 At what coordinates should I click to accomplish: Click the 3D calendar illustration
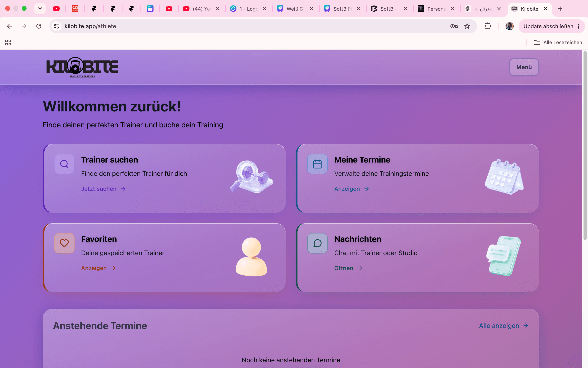(x=504, y=177)
